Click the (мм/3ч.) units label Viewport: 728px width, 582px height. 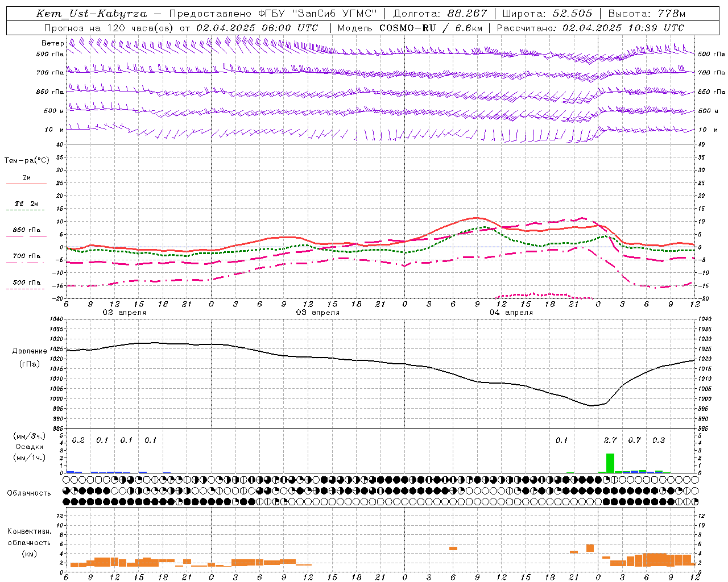[29, 436]
